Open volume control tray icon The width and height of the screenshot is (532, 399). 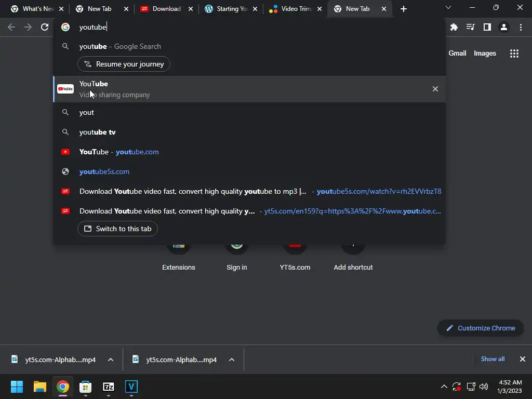pyautogui.click(x=484, y=387)
